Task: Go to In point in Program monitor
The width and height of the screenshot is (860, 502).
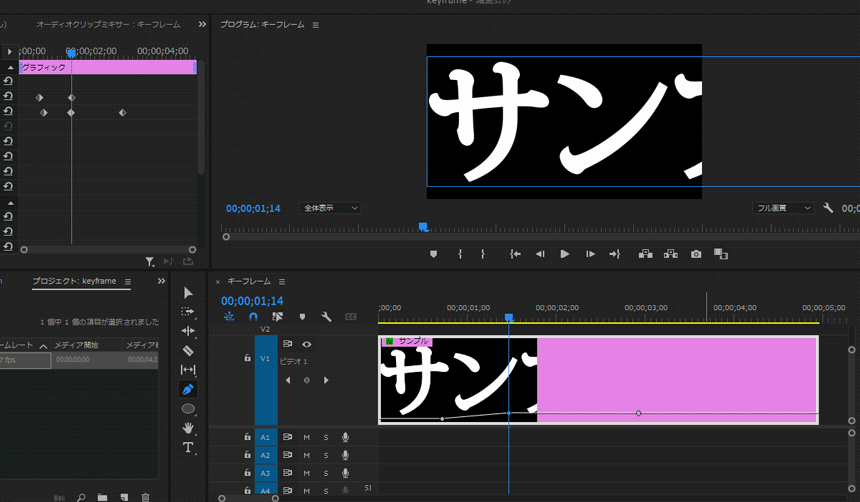Action: (x=515, y=254)
